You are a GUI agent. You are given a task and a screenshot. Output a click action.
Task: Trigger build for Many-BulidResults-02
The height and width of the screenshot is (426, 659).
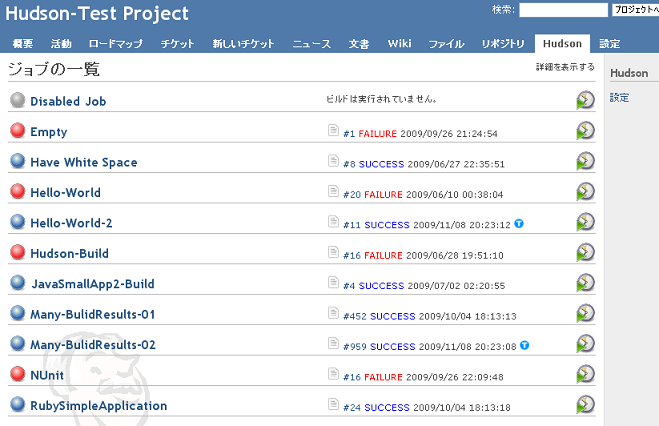[x=585, y=344]
